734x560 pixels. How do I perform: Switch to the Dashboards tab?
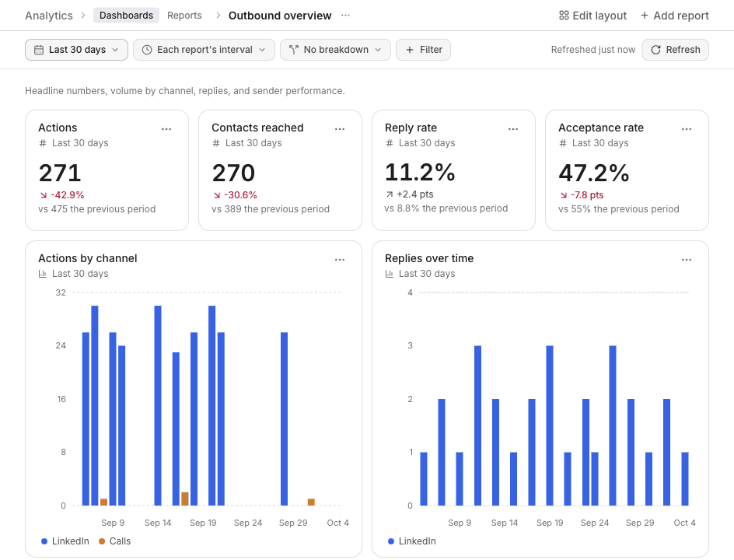pyautogui.click(x=126, y=16)
